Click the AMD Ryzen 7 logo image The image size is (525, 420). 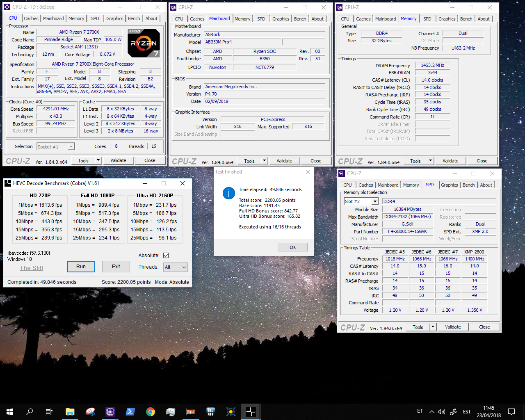(144, 43)
